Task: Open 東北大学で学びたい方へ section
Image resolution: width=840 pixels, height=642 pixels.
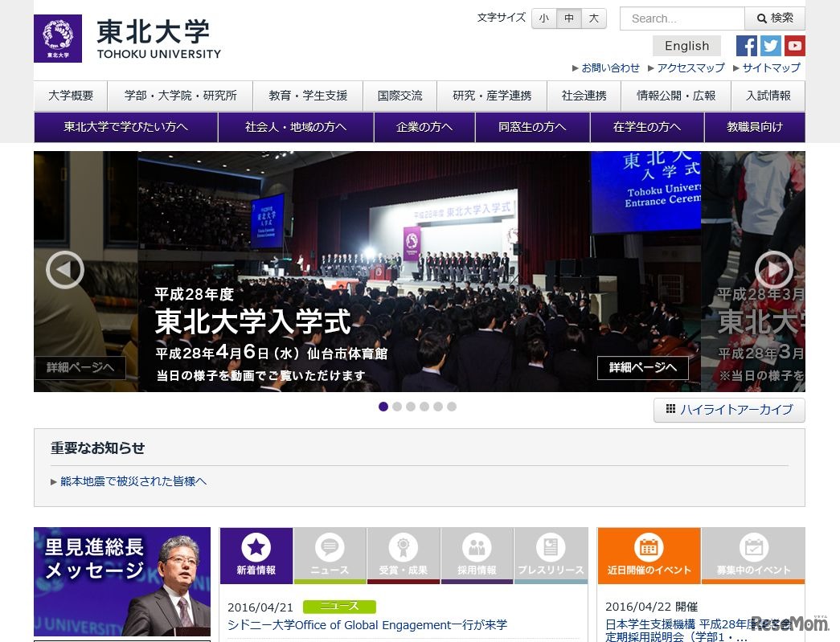Action: [126, 127]
